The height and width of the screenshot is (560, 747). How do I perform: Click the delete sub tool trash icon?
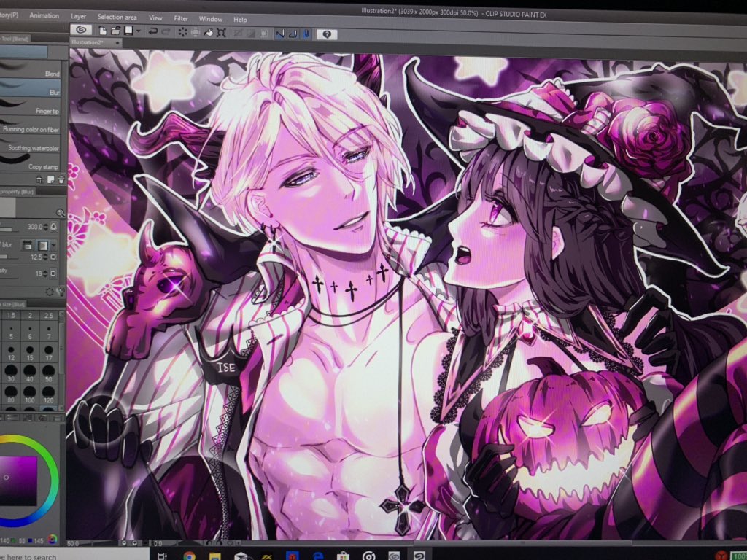61,179
